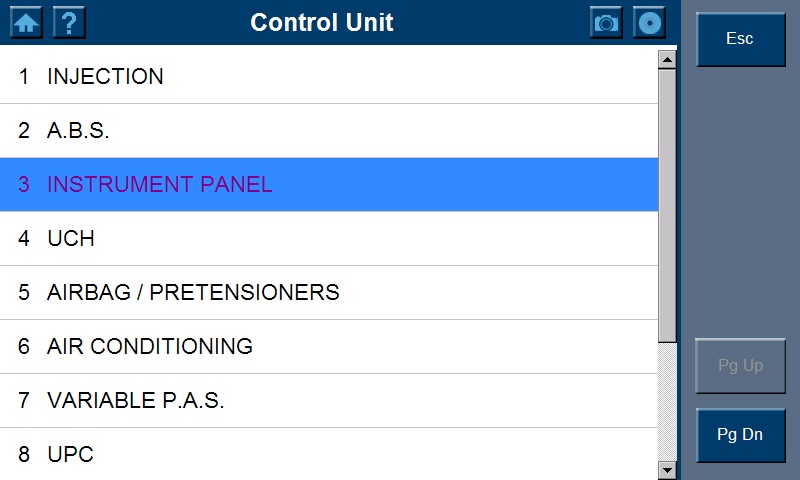800x480 pixels.
Task: Click the scrollbar up arrow
Action: tap(667, 59)
